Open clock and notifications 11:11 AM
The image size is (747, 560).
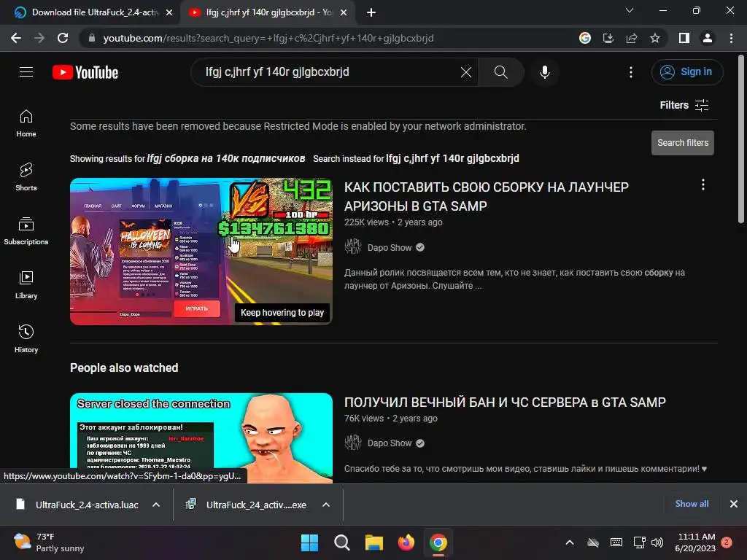pyautogui.click(x=695, y=542)
